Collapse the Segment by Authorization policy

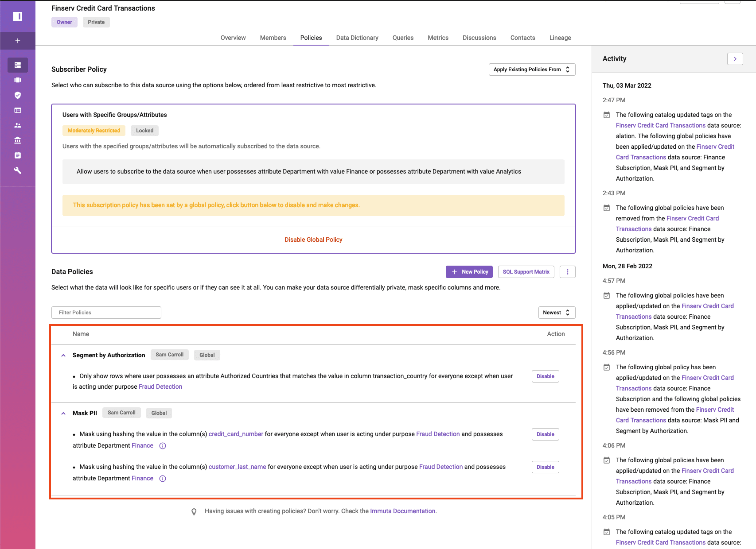[x=63, y=356]
